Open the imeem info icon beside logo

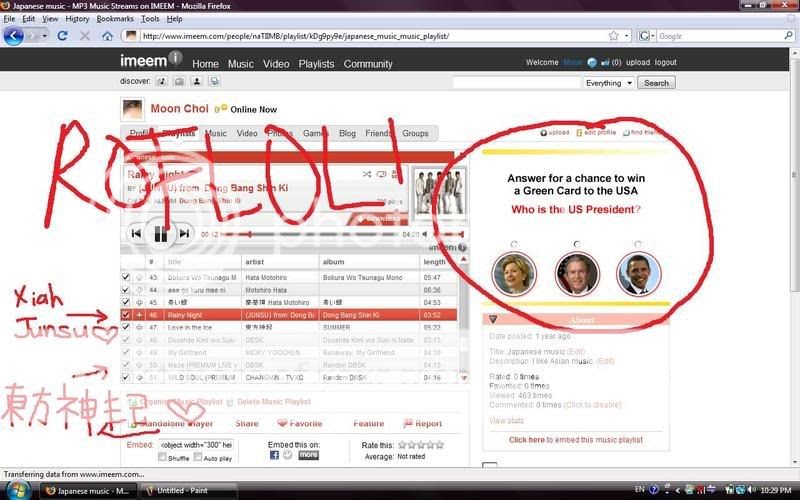(x=175, y=58)
